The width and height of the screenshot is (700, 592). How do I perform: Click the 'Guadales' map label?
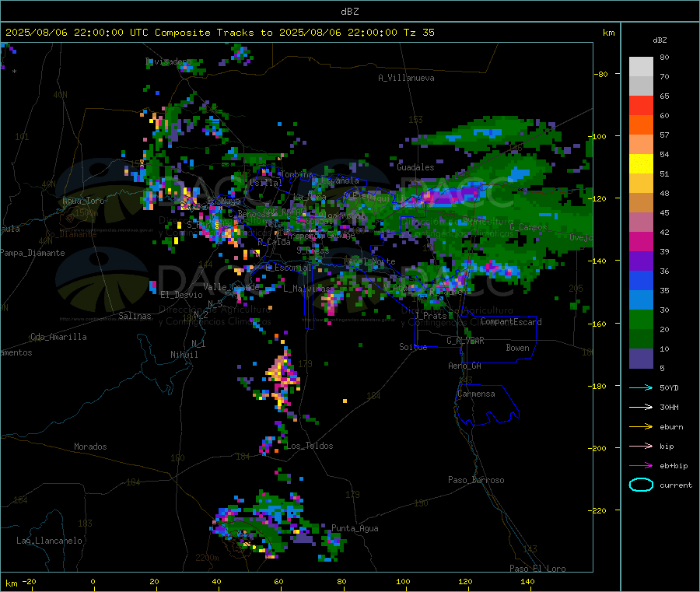(x=415, y=167)
